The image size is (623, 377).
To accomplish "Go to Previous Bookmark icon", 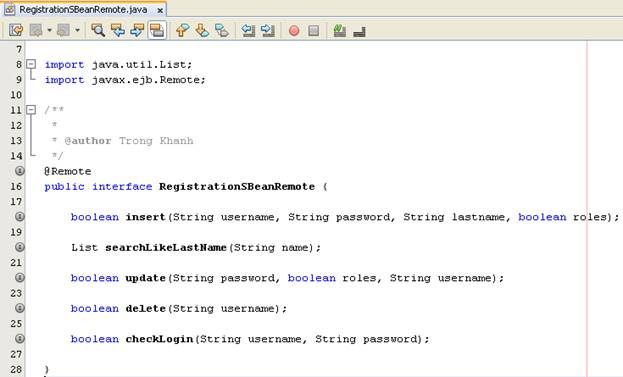I will (x=182, y=31).
